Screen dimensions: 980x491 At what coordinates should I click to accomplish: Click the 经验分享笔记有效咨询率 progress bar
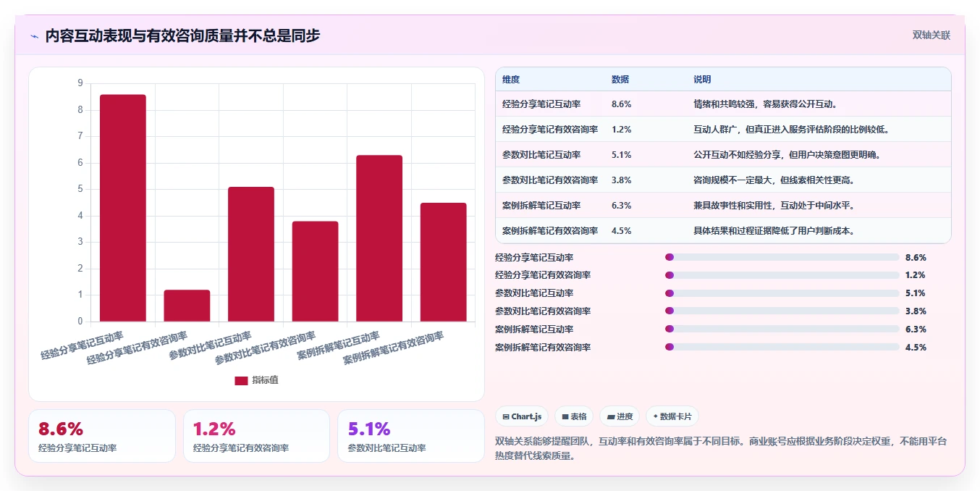[782, 275]
